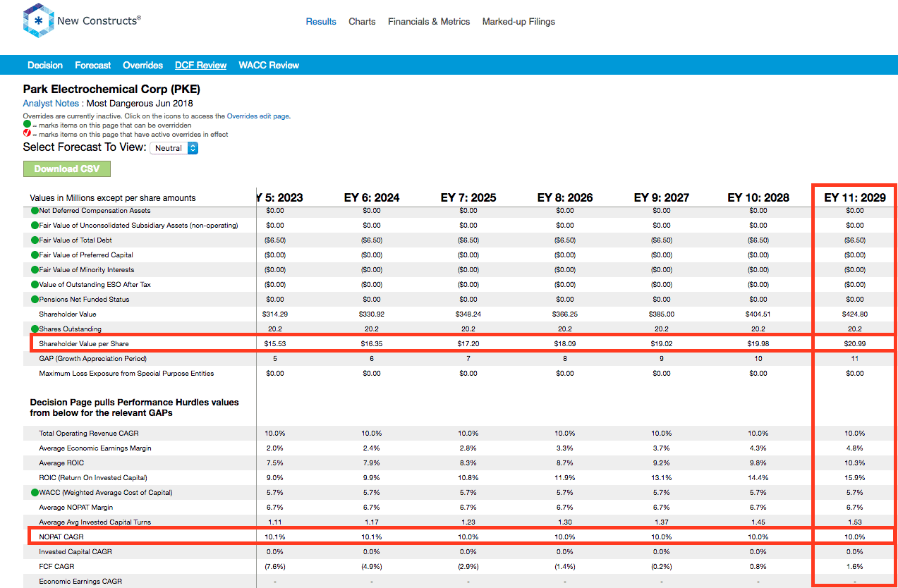Open the Charts tab
The image size is (898, 588).
point(362,22)
